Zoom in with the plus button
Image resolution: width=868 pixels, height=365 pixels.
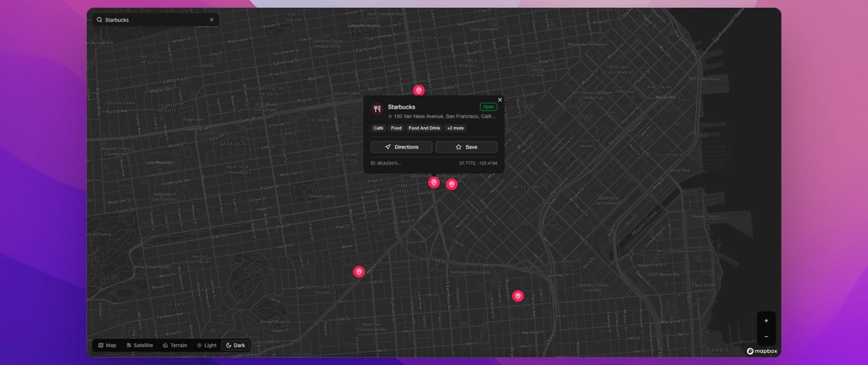(766, 321)
